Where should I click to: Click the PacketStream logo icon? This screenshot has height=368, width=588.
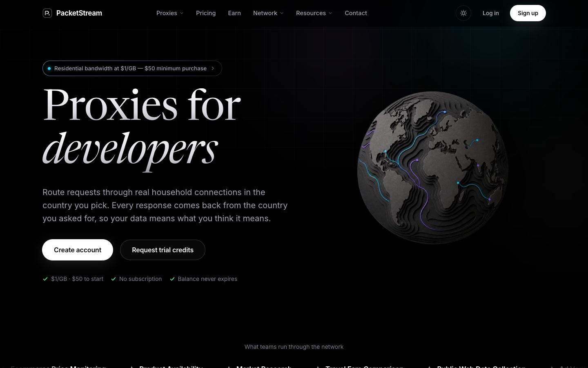coord(47,13)
